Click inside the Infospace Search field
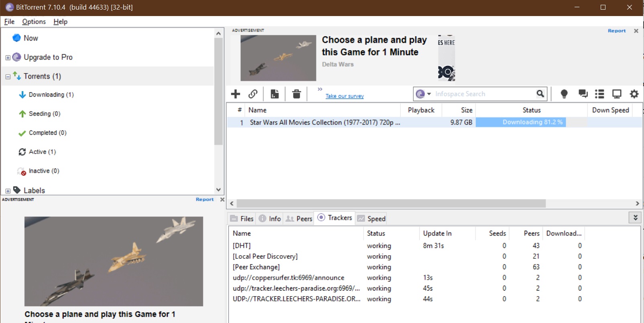 click(x=484, y=94)
